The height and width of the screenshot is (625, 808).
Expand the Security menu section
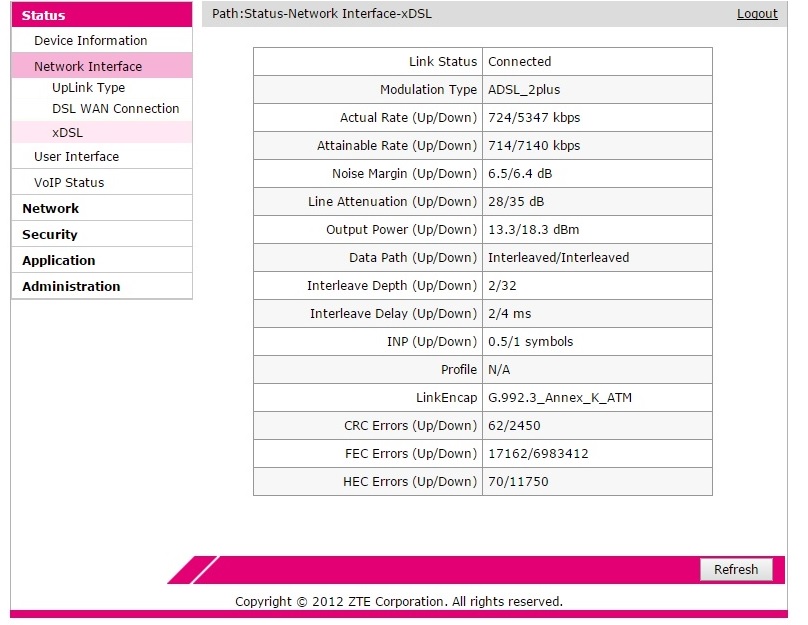pos(49,235)
